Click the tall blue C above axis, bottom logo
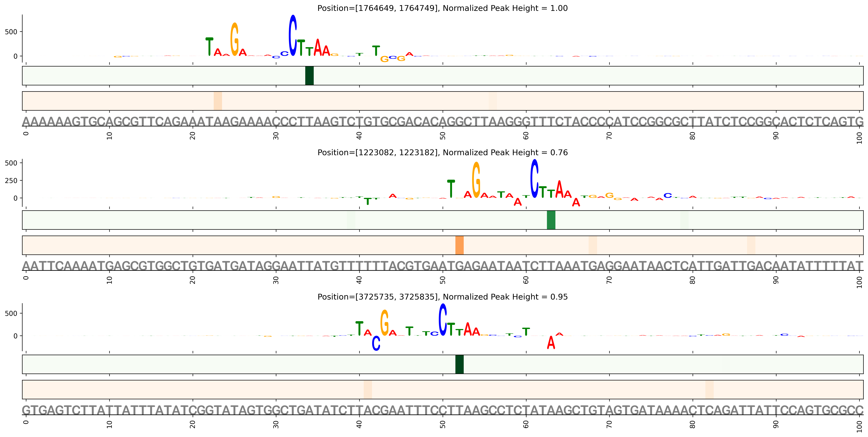Image resolution: width=868 pixels, height=437 pixels. [443, 319]
